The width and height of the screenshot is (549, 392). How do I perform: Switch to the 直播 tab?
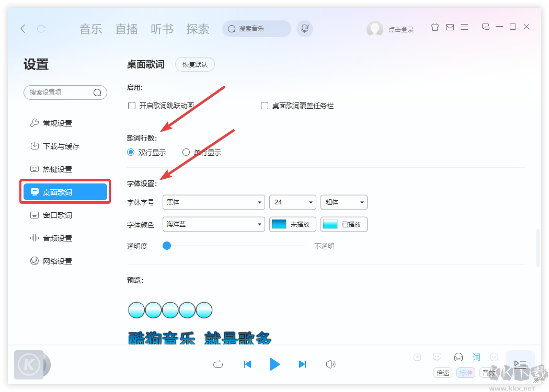click(x=126, y=29)
